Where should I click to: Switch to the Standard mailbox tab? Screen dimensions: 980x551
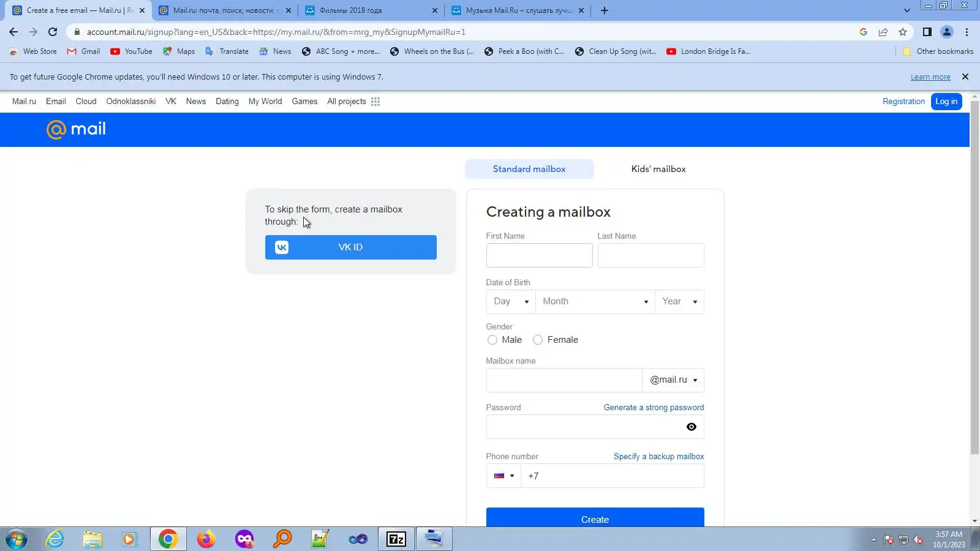click(x=529, y=169)
